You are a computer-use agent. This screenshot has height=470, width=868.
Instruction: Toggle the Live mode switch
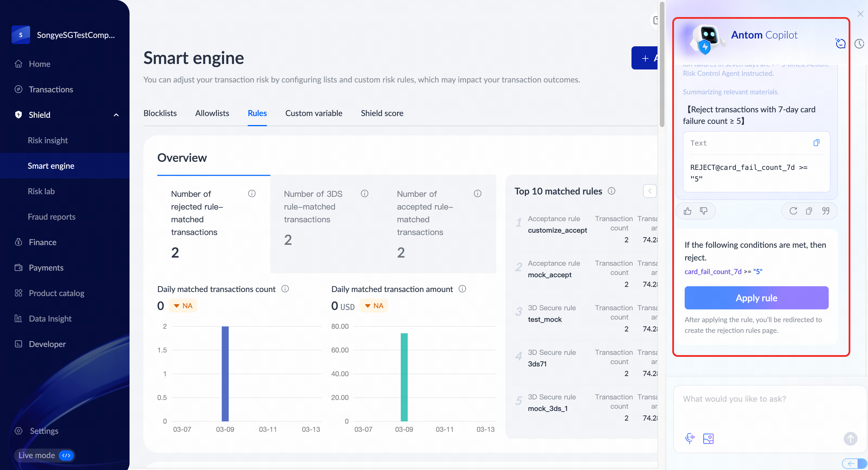(67, 456)
